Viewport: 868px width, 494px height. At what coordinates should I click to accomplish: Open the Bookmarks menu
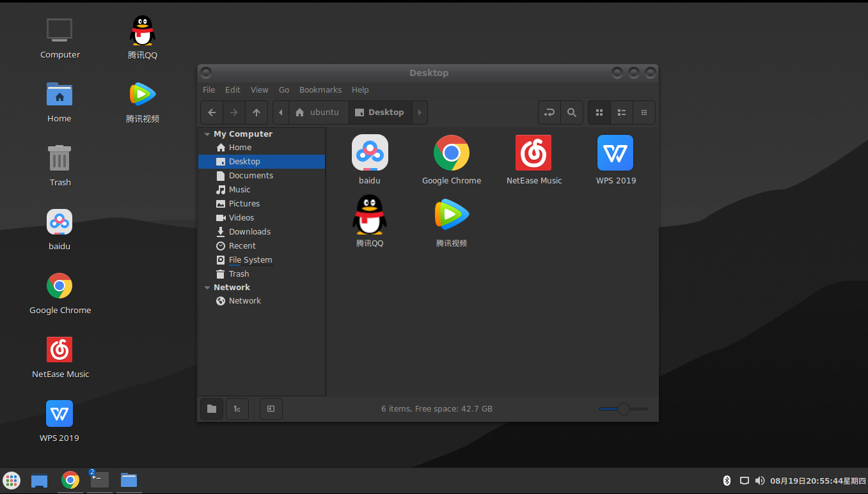tap(320, 90)
